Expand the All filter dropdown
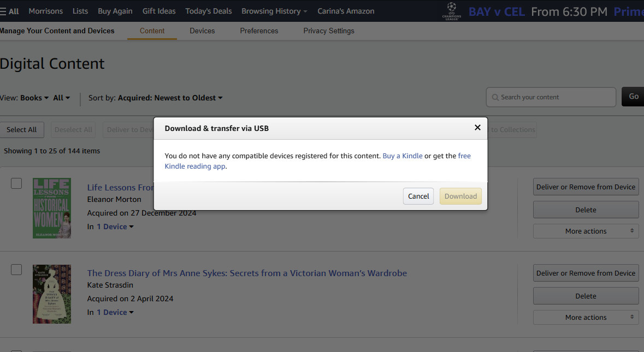The image size is (644, 352). click(62, 98)
